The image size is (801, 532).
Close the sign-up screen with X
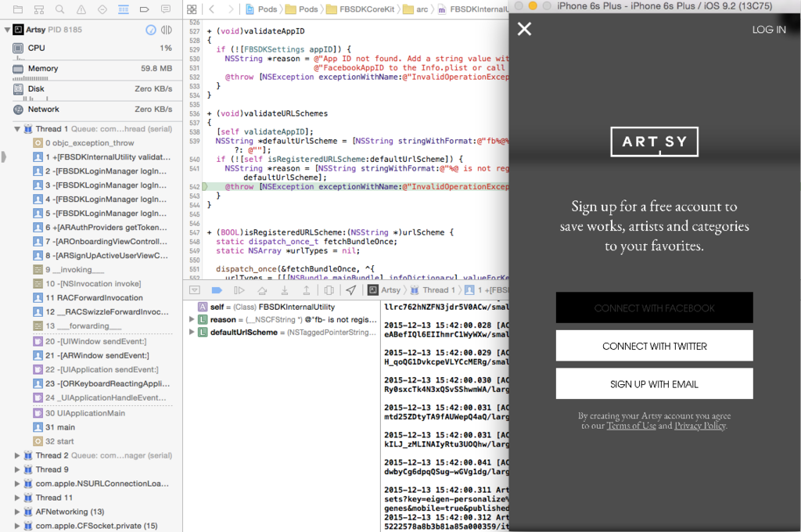(524, 29)
